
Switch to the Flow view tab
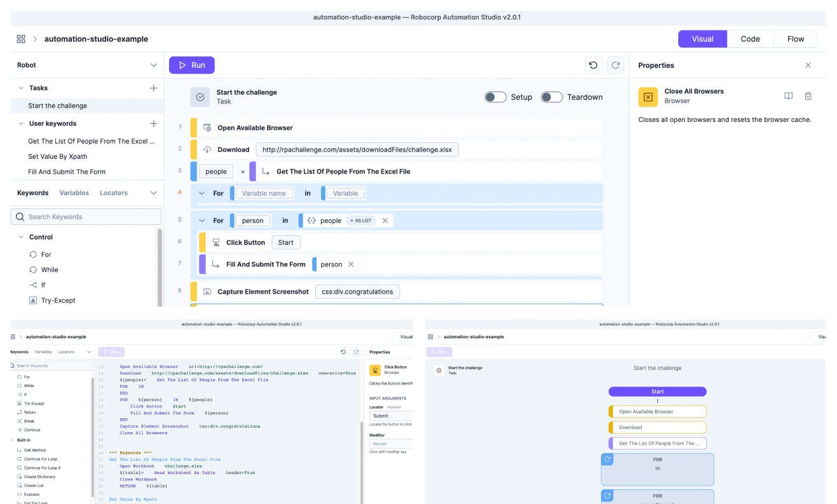pos(796,39)
